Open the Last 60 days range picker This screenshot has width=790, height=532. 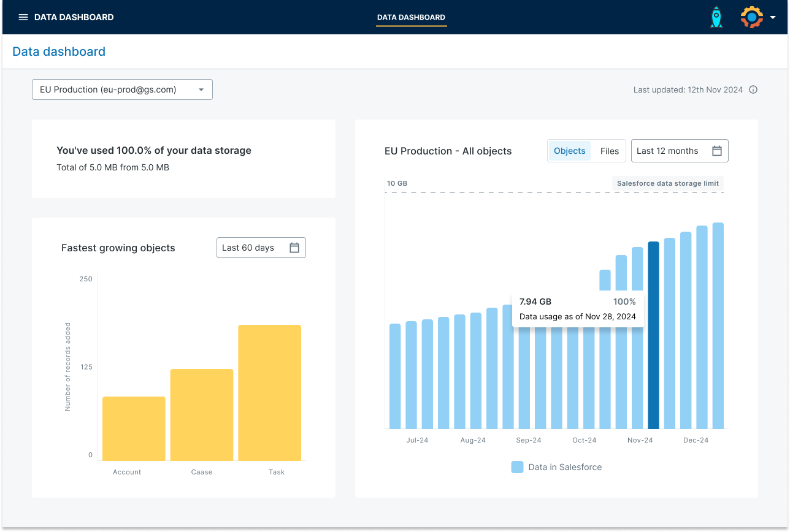(x=248, y=248)
